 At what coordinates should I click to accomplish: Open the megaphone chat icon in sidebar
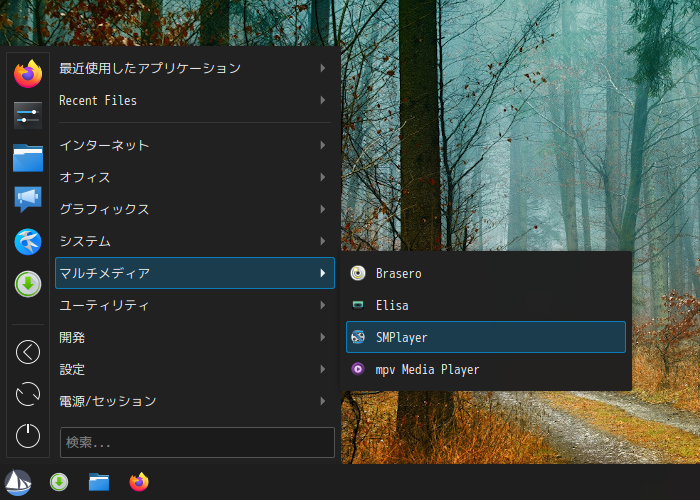pos(28,199)
